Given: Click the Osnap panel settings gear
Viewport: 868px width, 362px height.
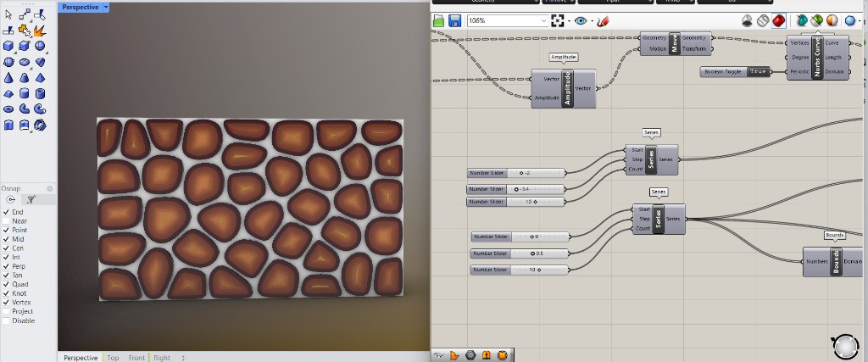Looking at the screenshot, I should (x=50, y=189).
